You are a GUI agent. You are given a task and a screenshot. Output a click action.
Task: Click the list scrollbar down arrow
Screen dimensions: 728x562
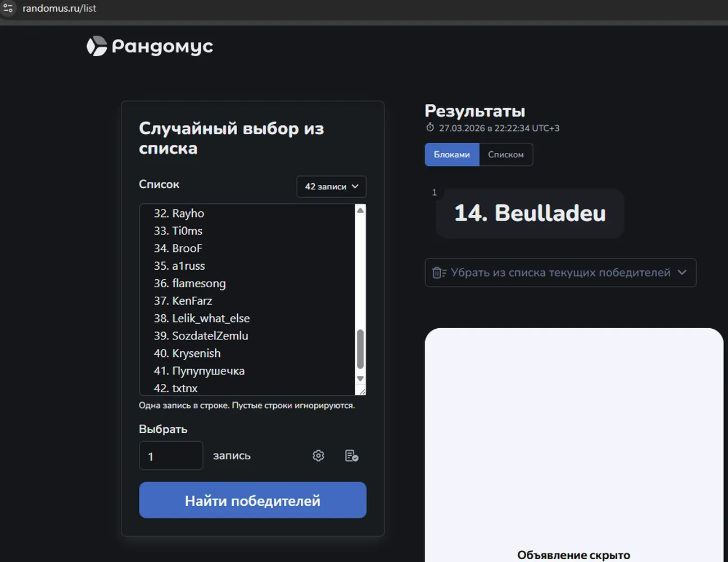click(360, 378)
